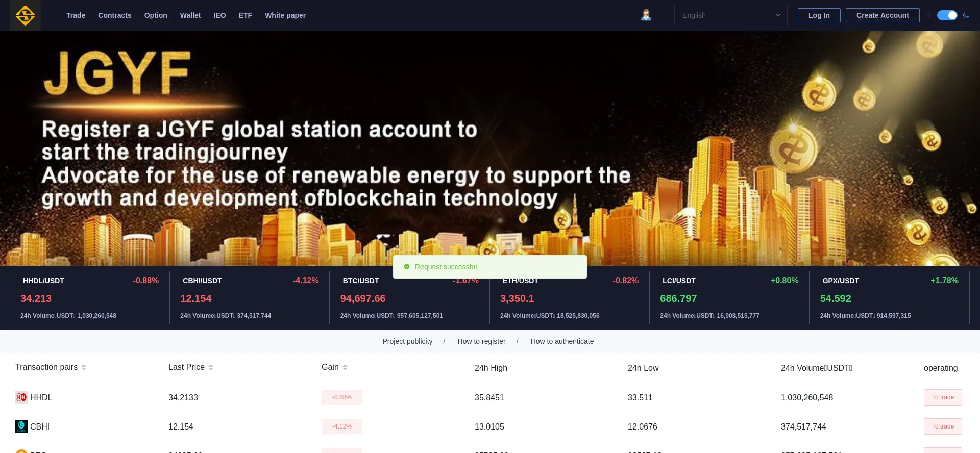The height and width of the screenshot is (453, 980).
Task: Open the Wallet menu
Action: (x=190, y=15)
